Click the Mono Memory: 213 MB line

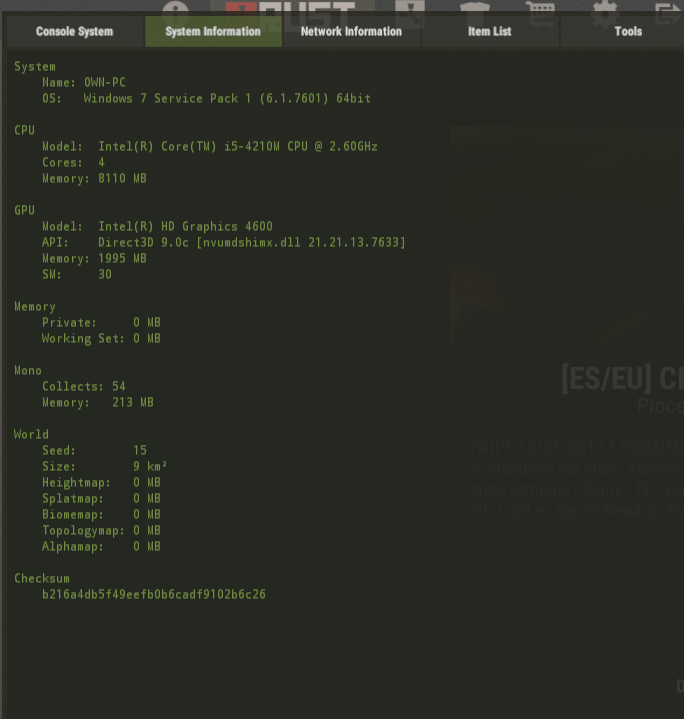pyautogui.click(x=98, y=403)
